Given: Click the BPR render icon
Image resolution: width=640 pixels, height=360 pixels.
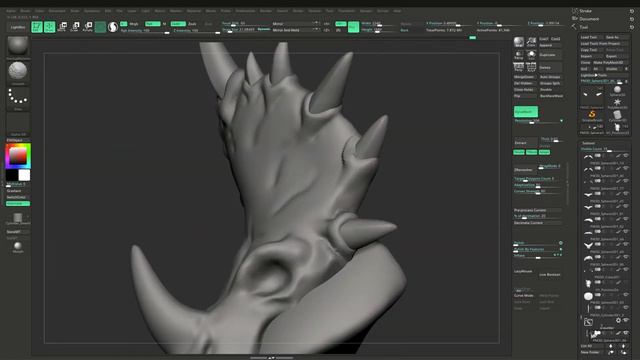Looking at the screenshot, I should (519, 42).
